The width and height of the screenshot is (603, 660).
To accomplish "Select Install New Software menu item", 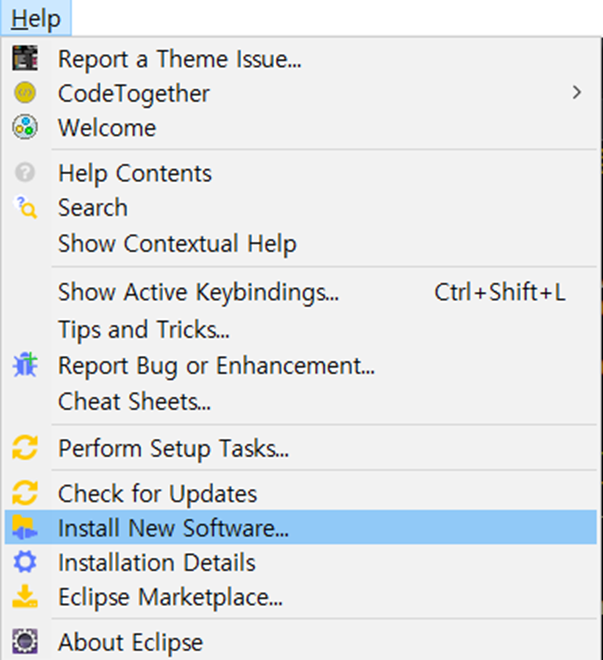I will tap(173, 529).
